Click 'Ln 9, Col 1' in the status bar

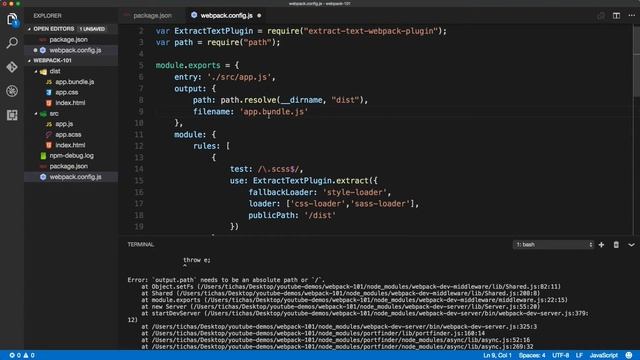[x=497, y=356]
